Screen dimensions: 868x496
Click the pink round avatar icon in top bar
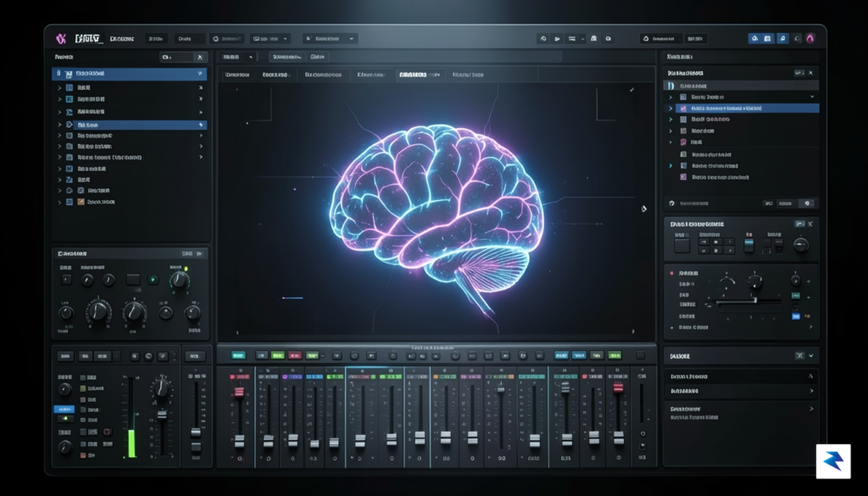pos(810,39)
